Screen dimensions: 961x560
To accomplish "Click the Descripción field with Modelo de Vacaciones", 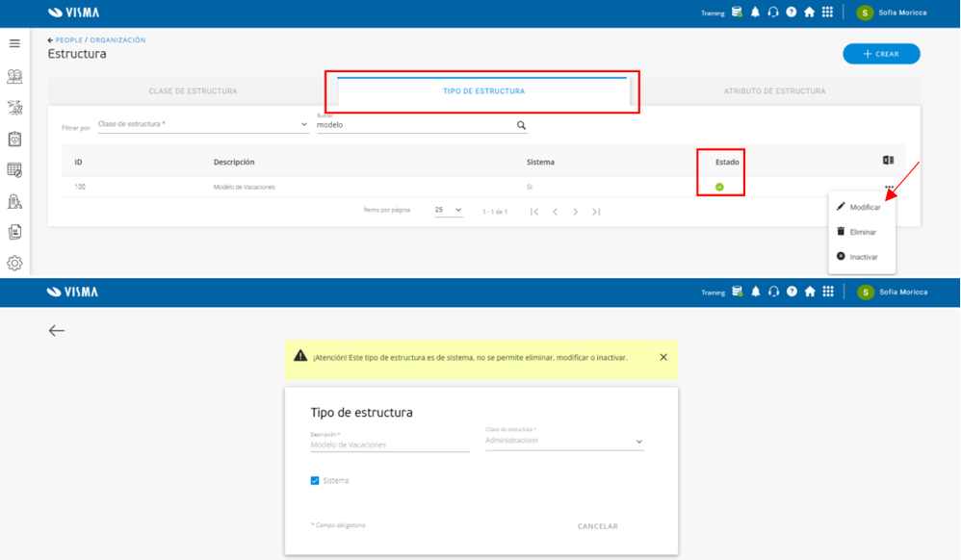I will [x=390, y=445].
